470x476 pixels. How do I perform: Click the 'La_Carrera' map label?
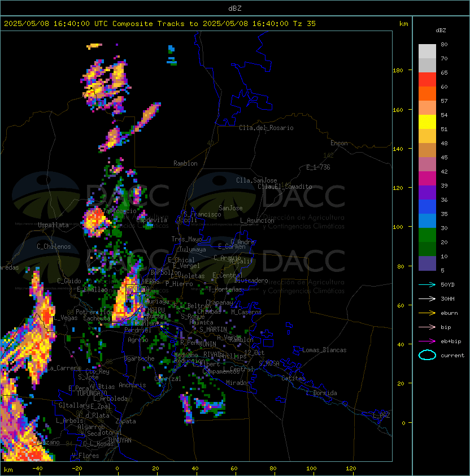[64, 368]
